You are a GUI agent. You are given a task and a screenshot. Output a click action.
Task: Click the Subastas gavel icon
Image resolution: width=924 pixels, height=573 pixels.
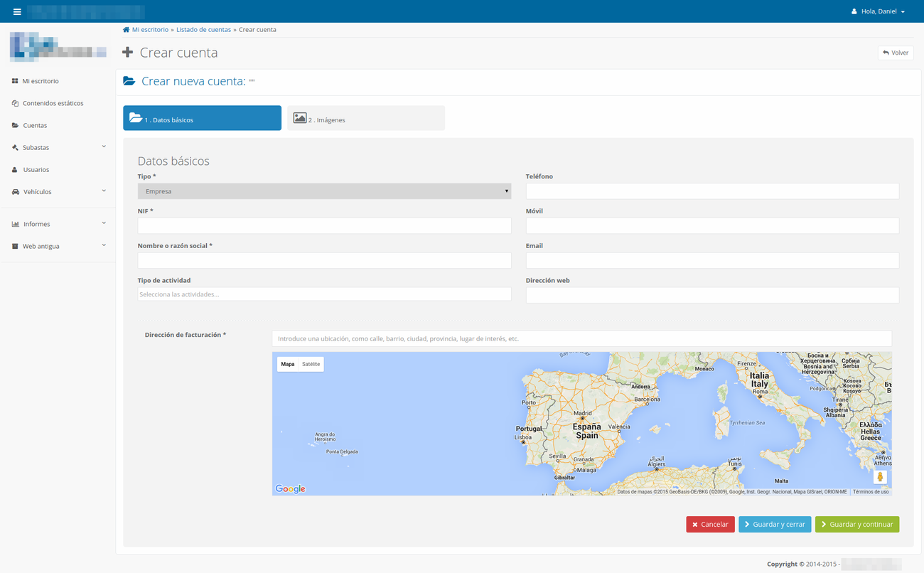15,148
